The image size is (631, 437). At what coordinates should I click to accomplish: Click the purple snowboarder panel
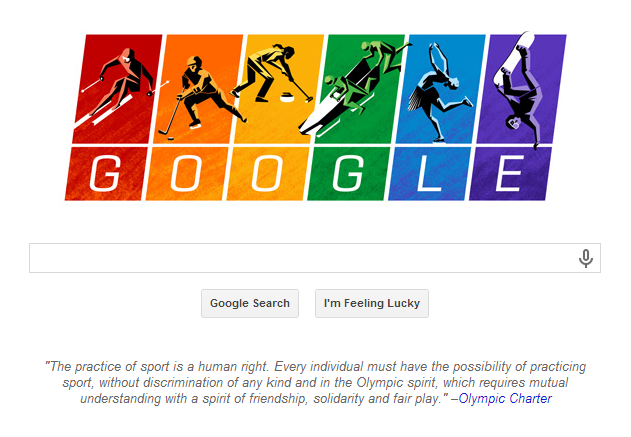522,89
